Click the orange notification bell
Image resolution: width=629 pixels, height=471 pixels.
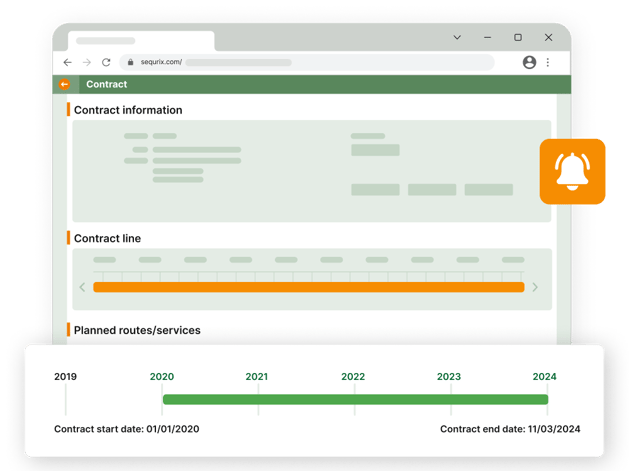pos(572,172)
